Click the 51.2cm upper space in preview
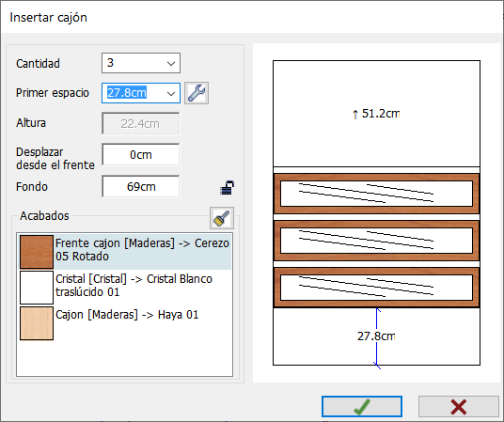Image resolution: width=504 pixels, height=422 pixels. coord(376,114)
